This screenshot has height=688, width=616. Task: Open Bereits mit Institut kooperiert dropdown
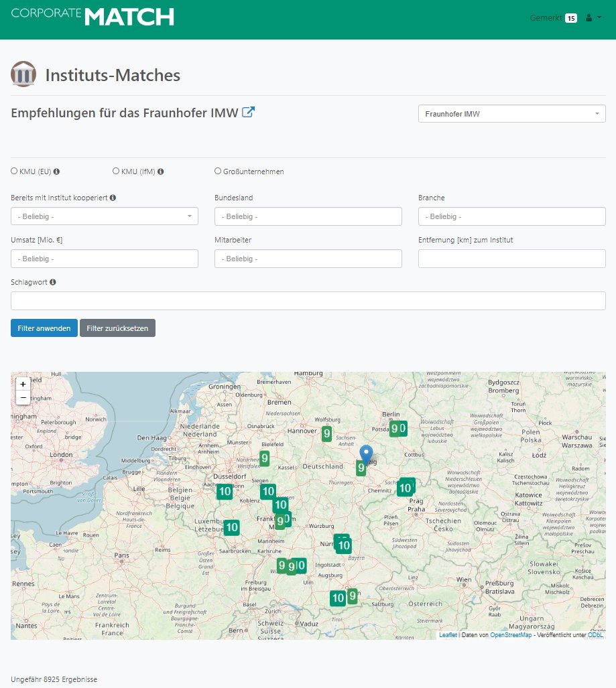(x=105, y=216)
